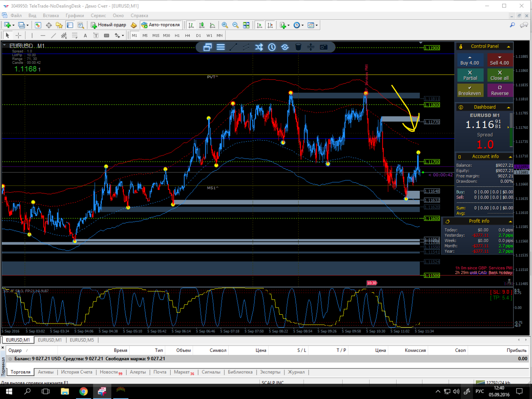This screenshot has width=532, height=399.
Task: Click the chart overlay windows icon
Action: click(207, 47)
